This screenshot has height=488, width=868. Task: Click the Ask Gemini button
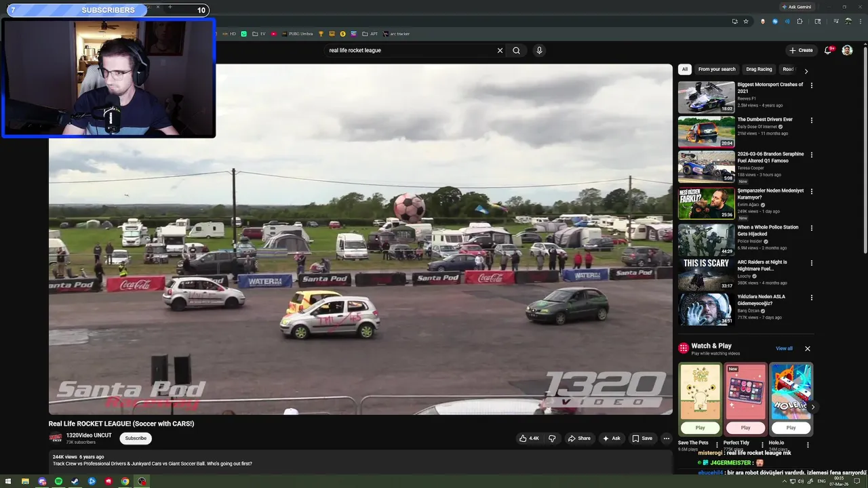pyautogui.click(x=796, y=7)
